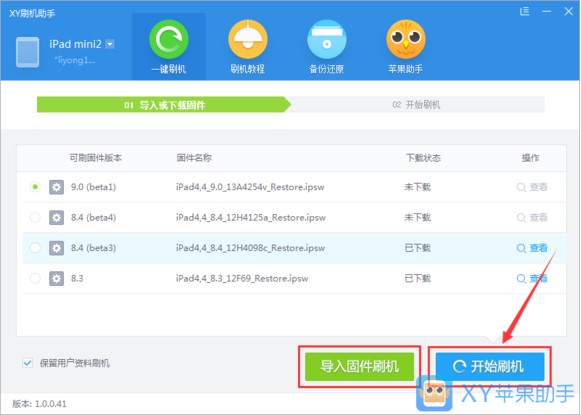Click the liyong1... device owner text
The width and height of the screenshot is (581, 415).
pos(74,61)
